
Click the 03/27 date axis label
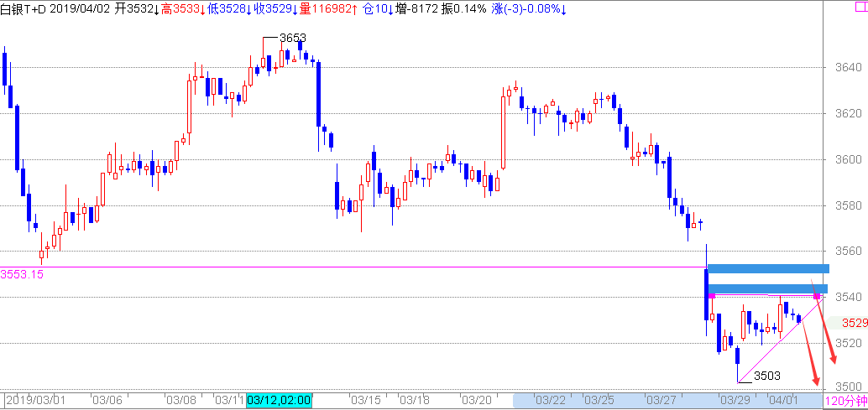click(661, 400)
